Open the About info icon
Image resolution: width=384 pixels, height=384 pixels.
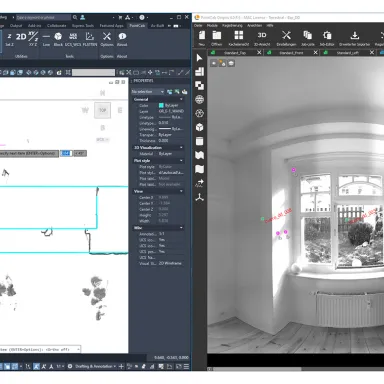122,39
